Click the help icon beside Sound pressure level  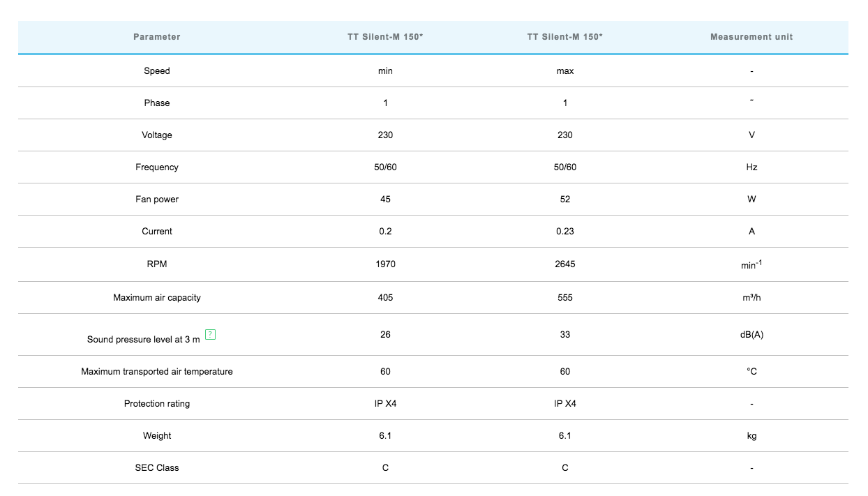[211, 335]
